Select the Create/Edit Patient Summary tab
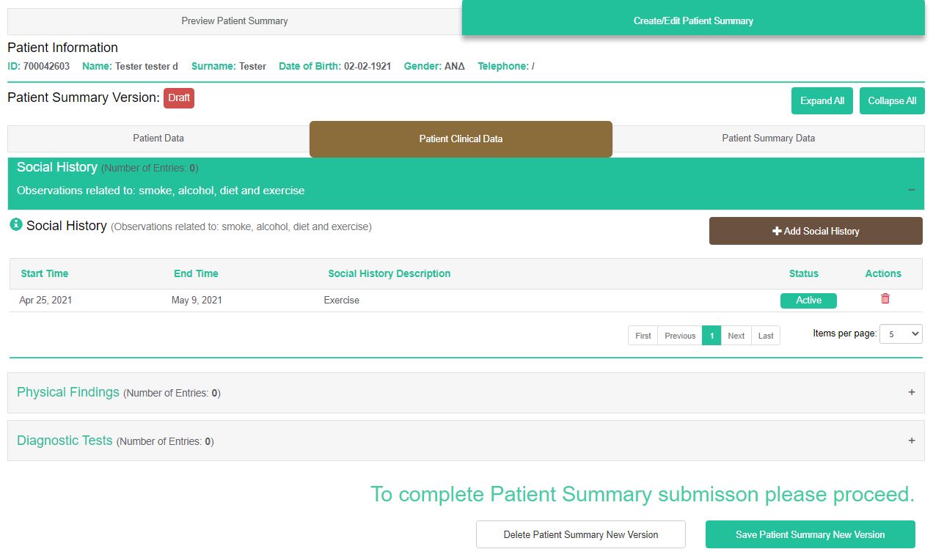The height and width of the screenshot is (560, 933). (692, 21)
